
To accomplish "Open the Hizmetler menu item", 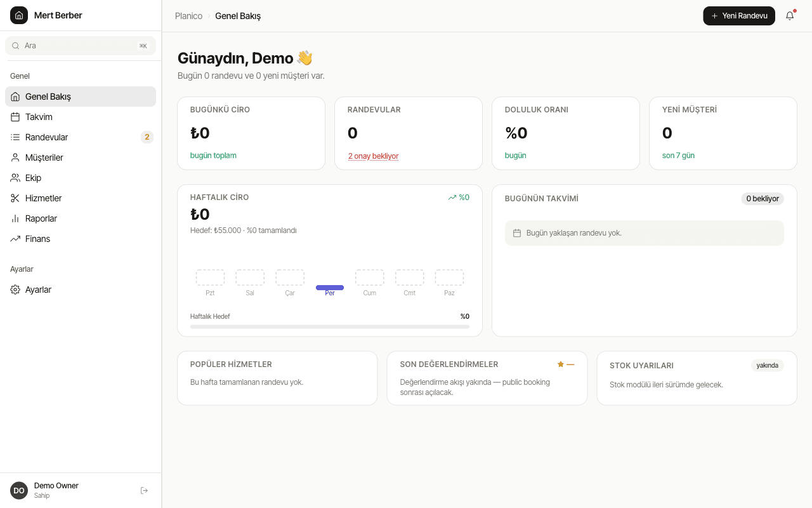I will (x=81, y=198).
